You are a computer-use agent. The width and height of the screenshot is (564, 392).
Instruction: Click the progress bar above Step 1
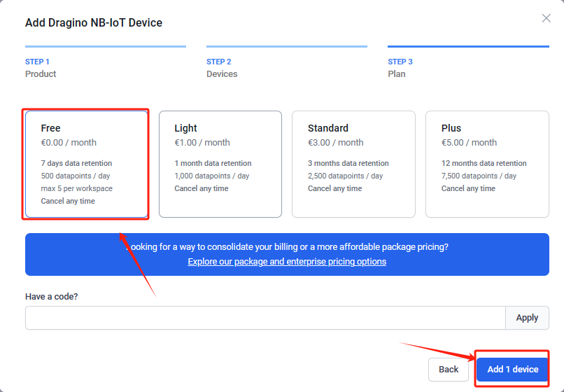point(106,46)
